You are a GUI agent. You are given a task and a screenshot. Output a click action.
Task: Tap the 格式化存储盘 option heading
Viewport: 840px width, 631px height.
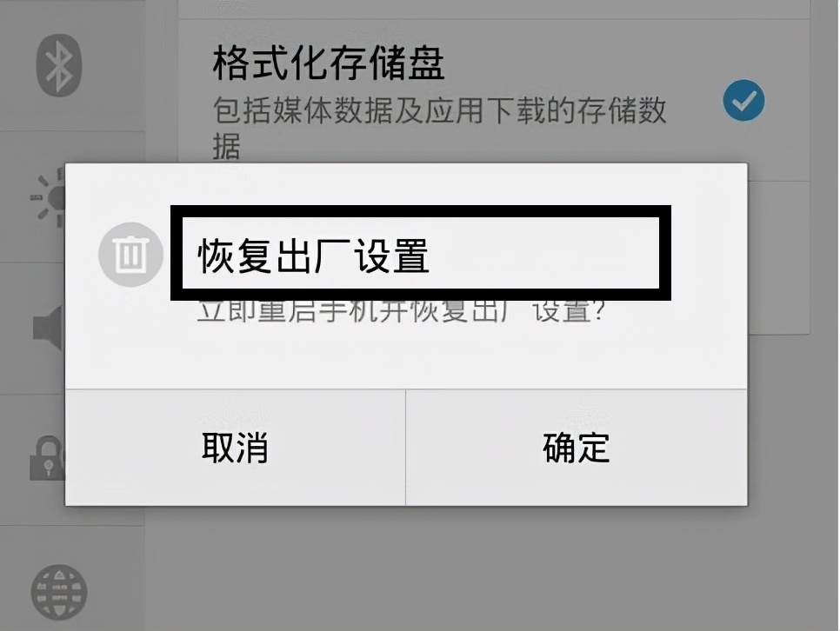coord(329,63)
